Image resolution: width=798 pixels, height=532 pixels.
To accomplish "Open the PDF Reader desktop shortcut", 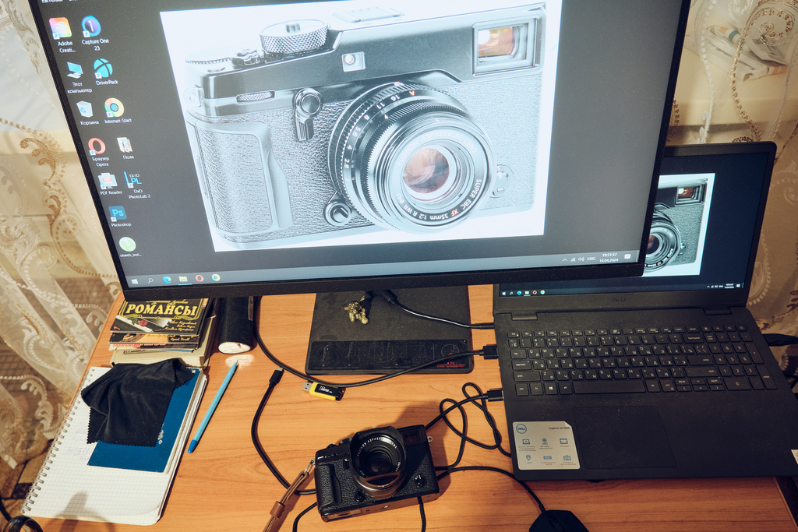I will tap(108, 181).
